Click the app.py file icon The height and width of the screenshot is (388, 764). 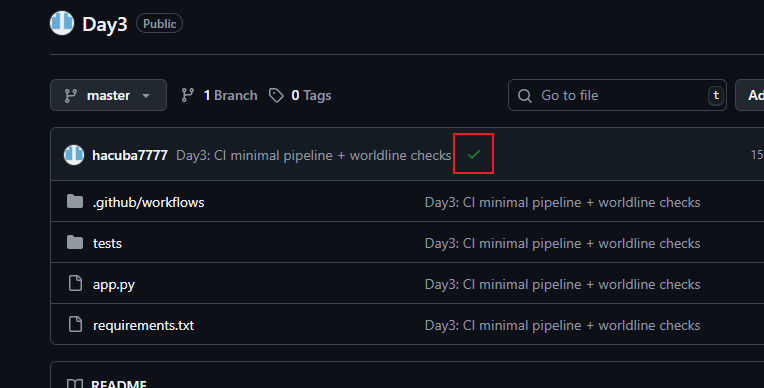(x=75, y=283)
